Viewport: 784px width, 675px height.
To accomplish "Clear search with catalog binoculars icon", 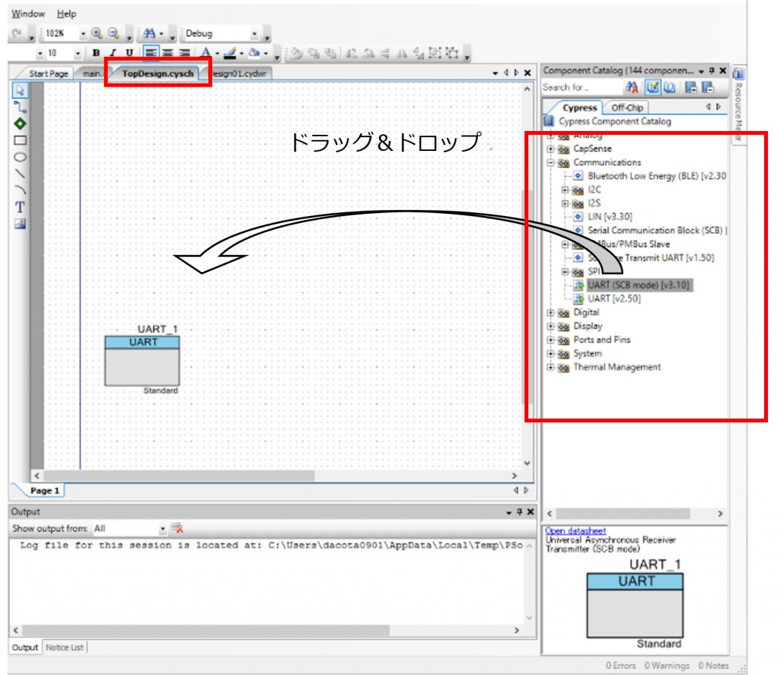I will (x=632, y=87).
